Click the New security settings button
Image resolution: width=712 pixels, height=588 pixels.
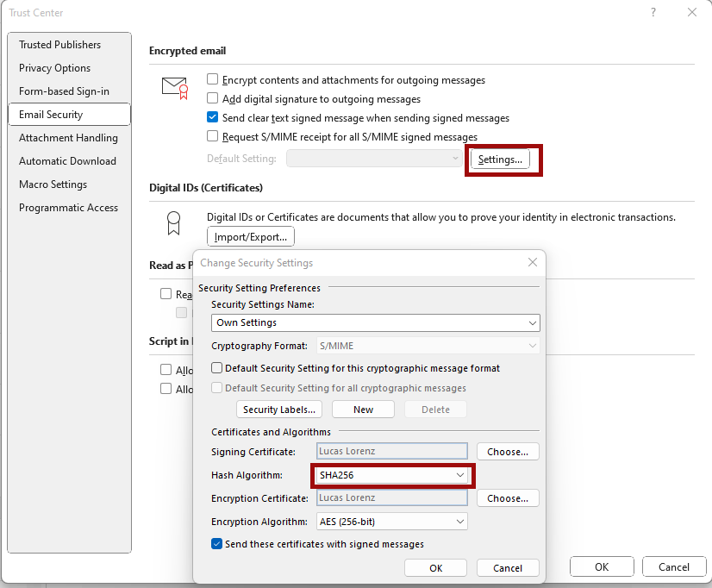tap(363, 410)
